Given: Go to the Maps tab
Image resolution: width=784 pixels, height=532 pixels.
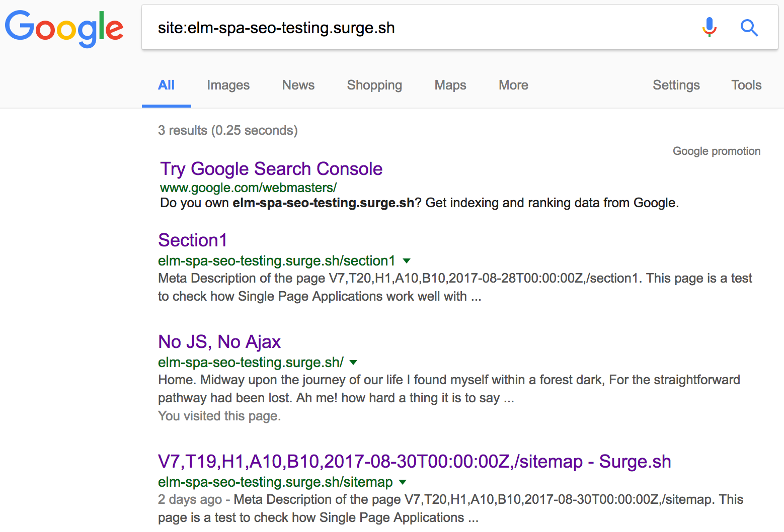Looking at the screenshot, I should [x=450, y=85].
